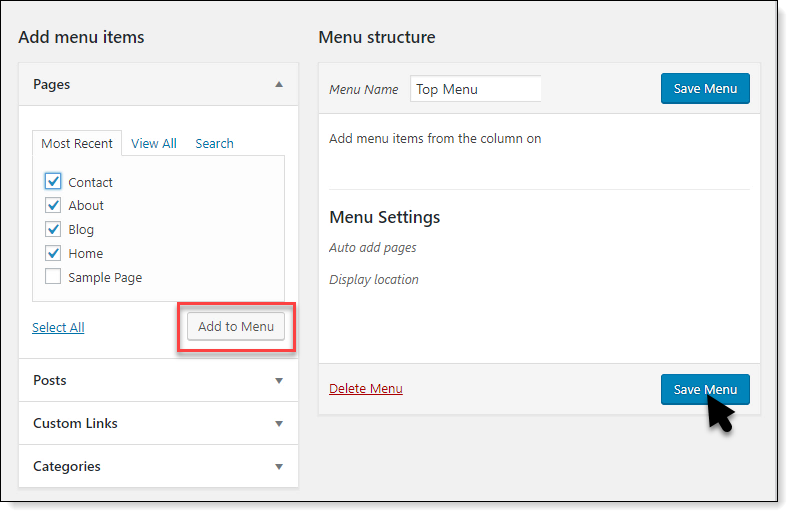The width and height of the screenshot is (793, 517).
Task: Expand the Posts section arrow
Action: pos(279,381)
